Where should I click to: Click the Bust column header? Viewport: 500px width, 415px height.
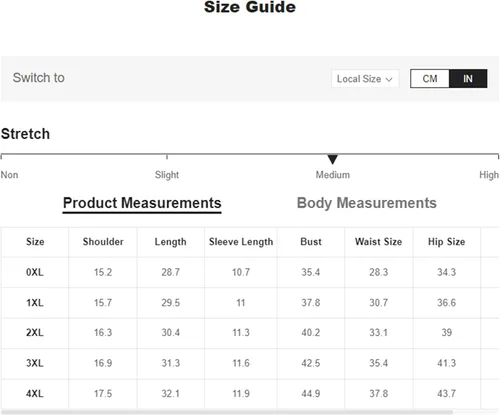pos(311,242)
